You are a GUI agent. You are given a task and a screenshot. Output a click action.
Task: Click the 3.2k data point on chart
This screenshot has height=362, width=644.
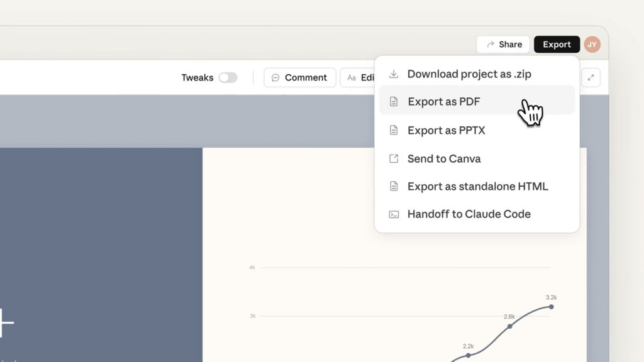tap(551, 307)
